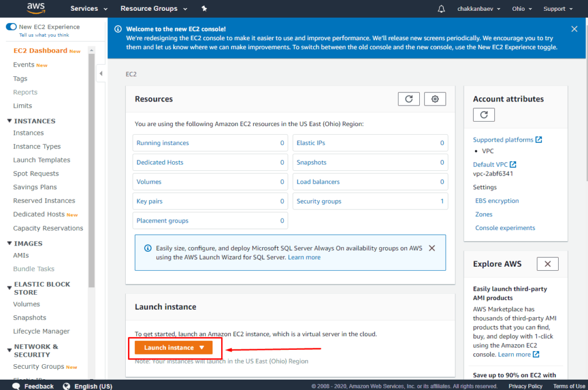Open Capacity Reservations page
Viewport: 588px width, 390px height.
48,228
